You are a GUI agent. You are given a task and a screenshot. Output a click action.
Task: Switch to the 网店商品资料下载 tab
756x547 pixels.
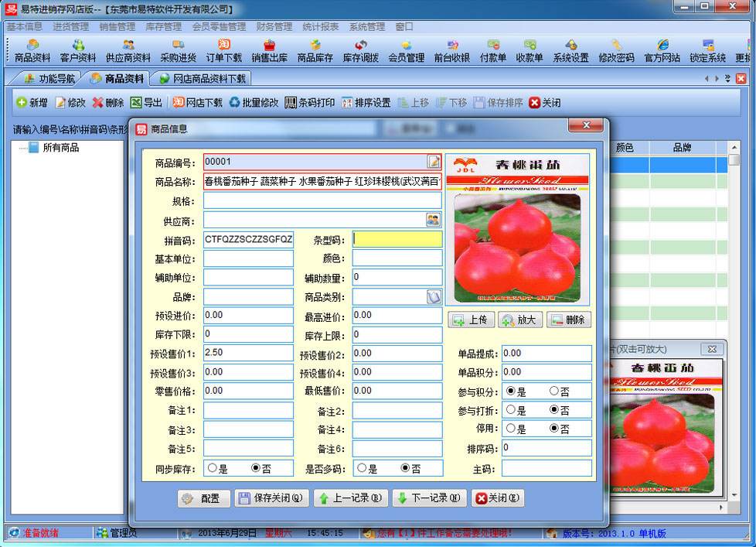point(199,77)
